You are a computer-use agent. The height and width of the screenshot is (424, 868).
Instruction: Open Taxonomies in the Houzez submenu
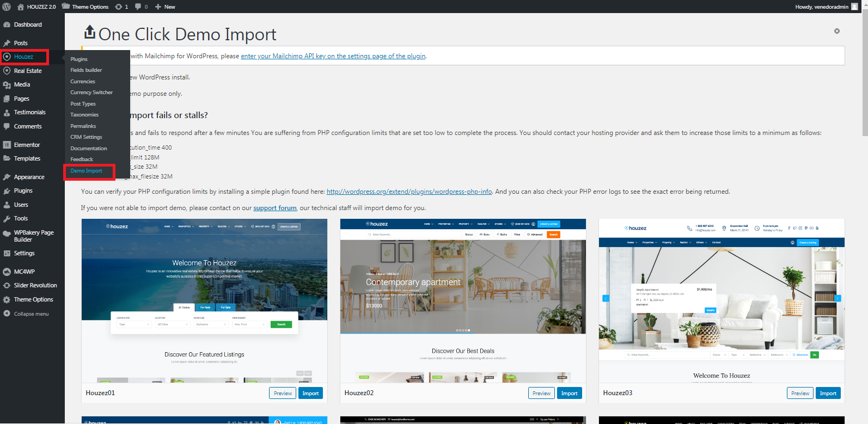pos(84,115)
